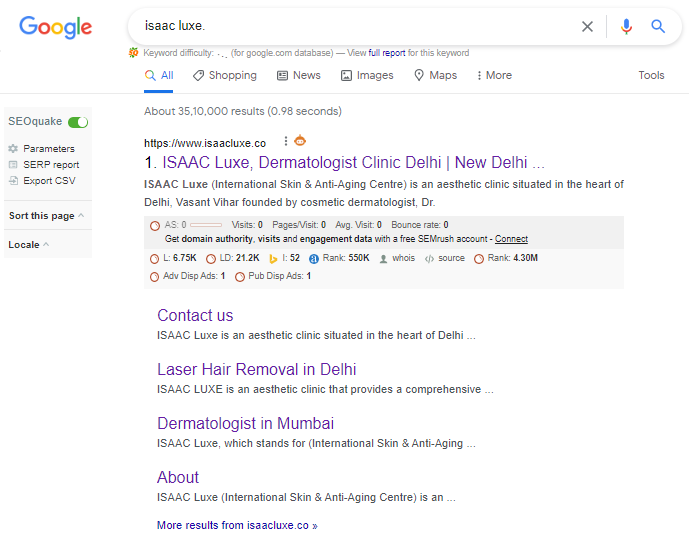
Task: Click the Export CSV sidebar link
Action: coord(49,181)
